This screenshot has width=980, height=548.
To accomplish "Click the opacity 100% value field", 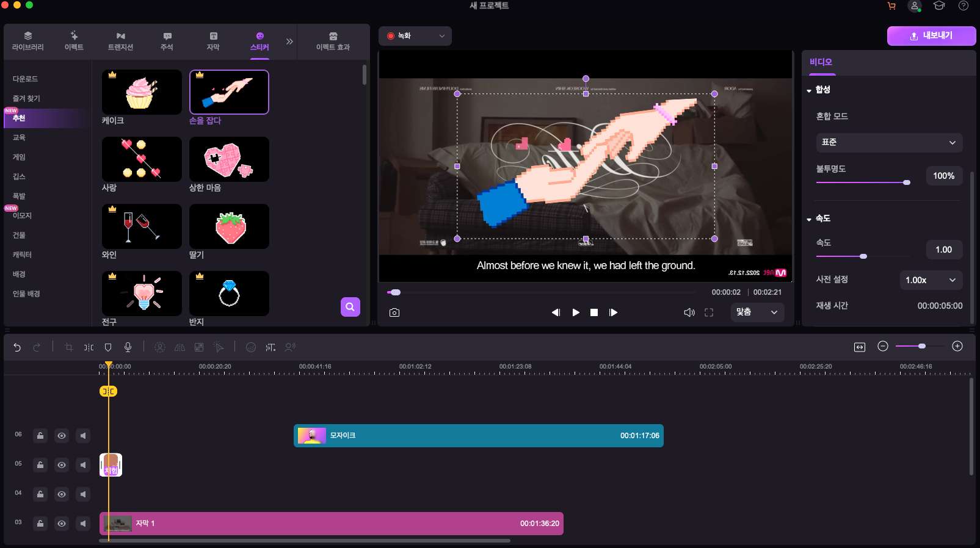I will pyautogui.click(x=944, y=176).
